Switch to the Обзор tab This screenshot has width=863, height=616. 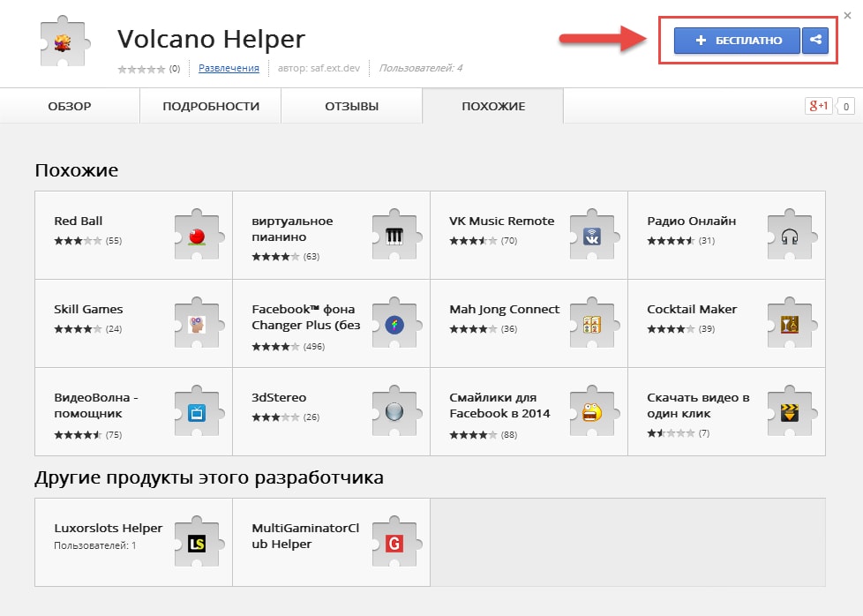pos(70,106)
